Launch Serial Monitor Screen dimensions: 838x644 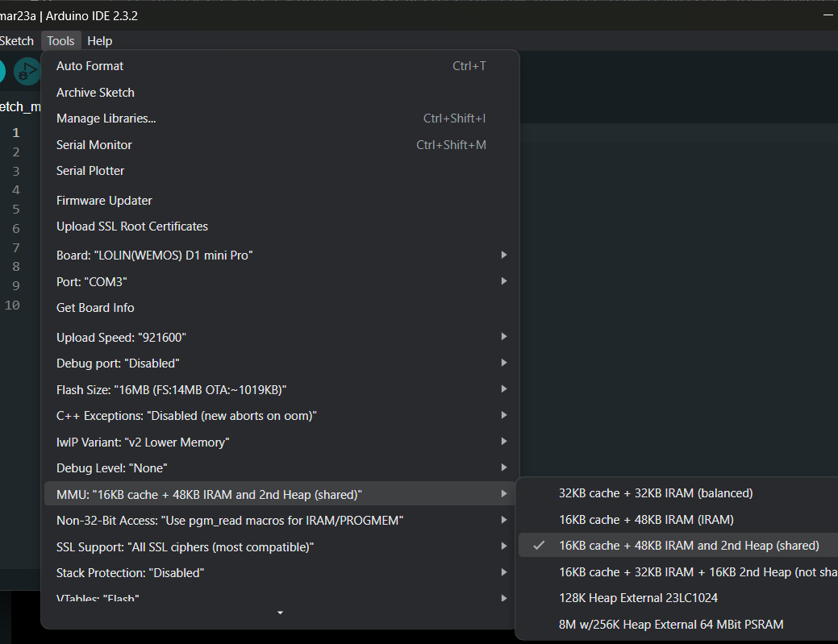tap(280, 145)
